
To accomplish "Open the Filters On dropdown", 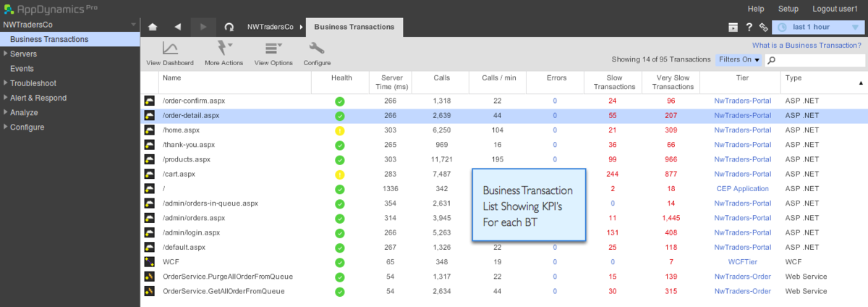I will 739,60.
